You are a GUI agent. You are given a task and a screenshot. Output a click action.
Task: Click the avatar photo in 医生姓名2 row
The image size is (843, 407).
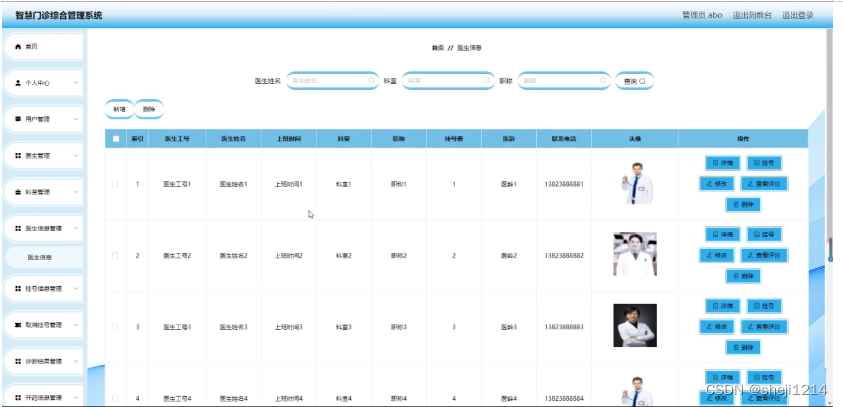(635, 254)
